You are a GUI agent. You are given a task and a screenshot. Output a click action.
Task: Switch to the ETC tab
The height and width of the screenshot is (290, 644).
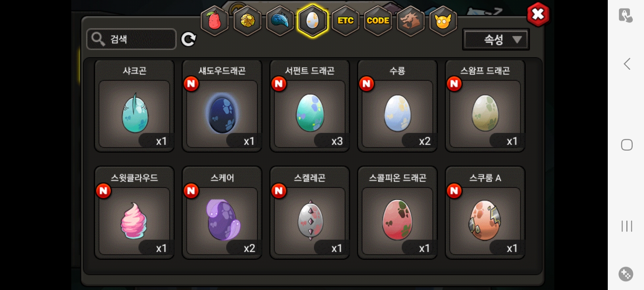(345, 21)
